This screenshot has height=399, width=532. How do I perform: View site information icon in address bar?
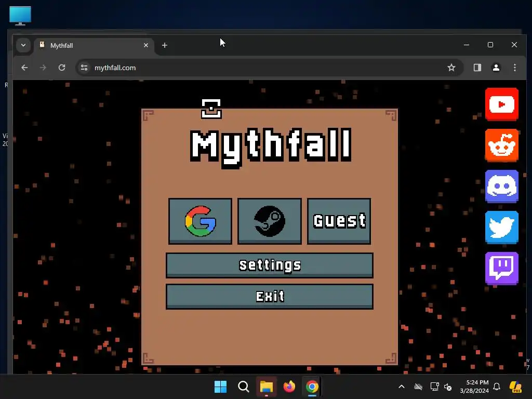(84, 68)
